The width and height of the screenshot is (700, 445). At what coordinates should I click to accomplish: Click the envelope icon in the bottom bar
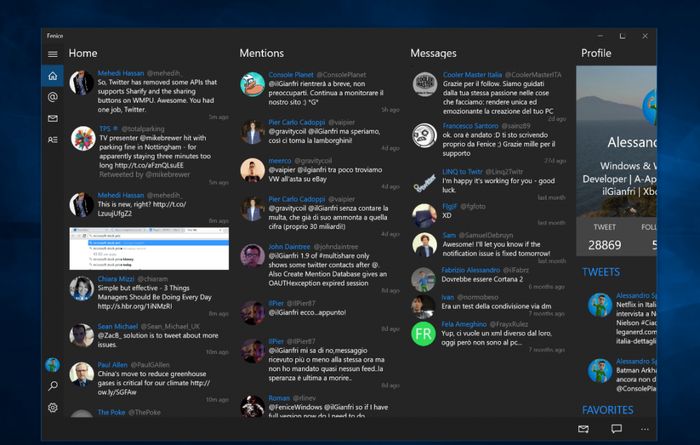coord(583,429)
